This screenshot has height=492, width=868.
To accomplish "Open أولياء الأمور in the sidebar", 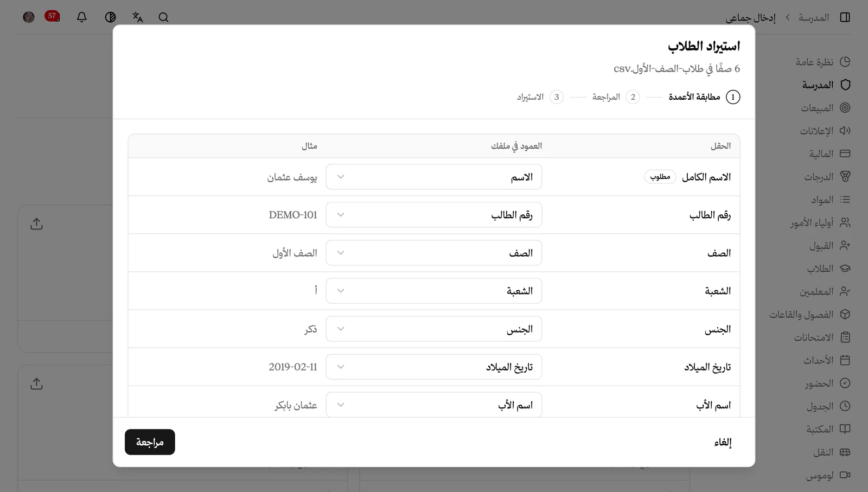I will click(x=820, y=223).
